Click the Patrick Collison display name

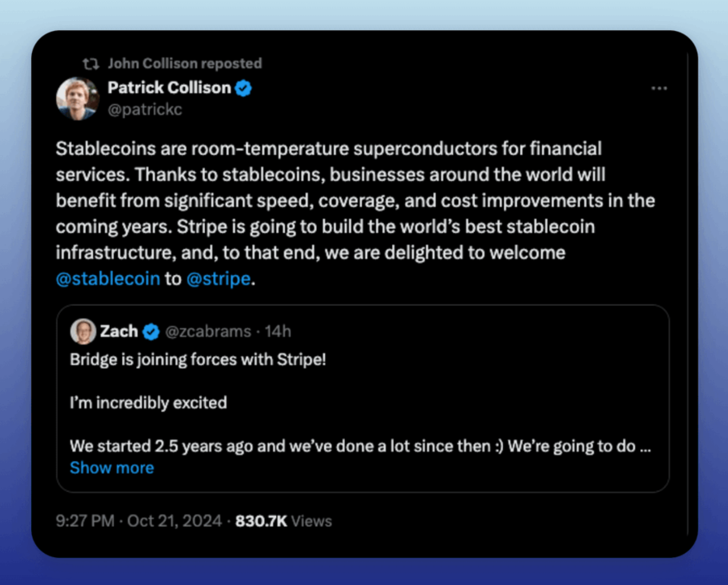pyautogui.click(x=169, y=87)
